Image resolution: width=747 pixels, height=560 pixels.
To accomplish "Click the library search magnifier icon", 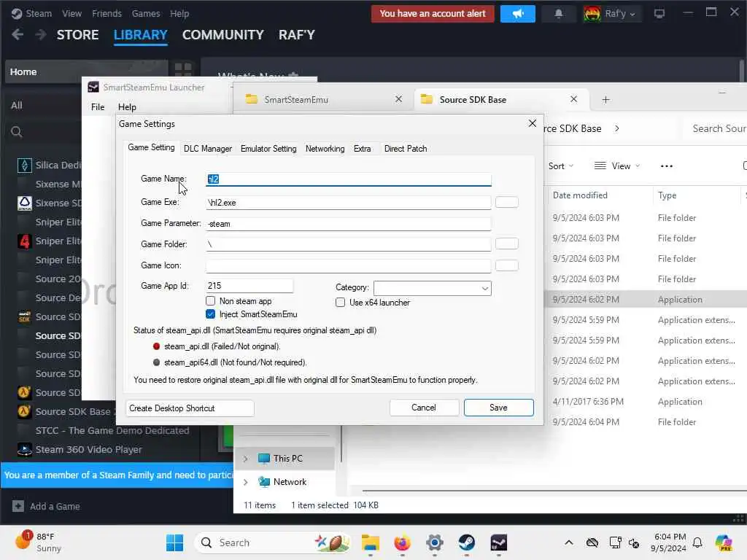I will 17,132.
